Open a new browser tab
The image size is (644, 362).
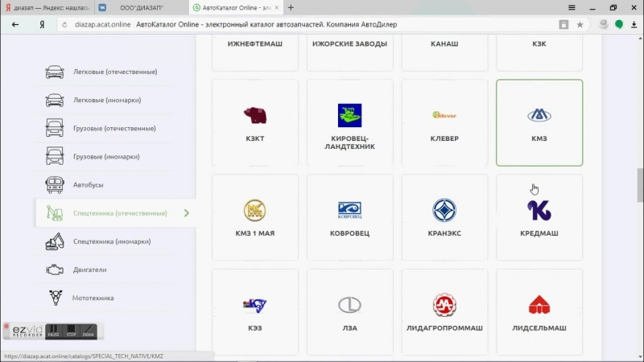[x=291, y=7]
